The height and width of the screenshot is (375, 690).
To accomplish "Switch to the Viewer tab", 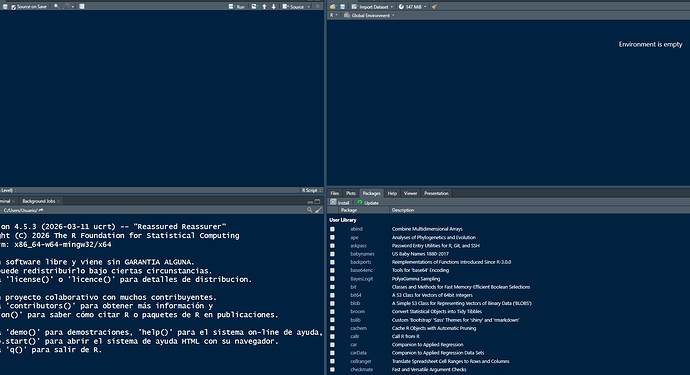I will click(x=410, y=193).
